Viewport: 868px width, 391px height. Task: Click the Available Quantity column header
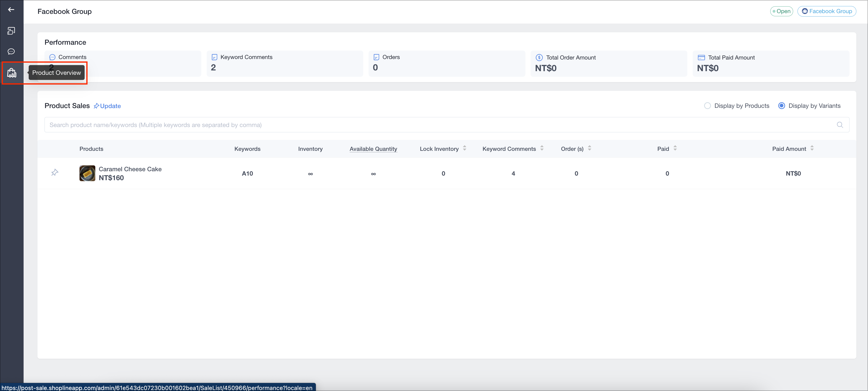pyautogui.click(x=373, y=149)
